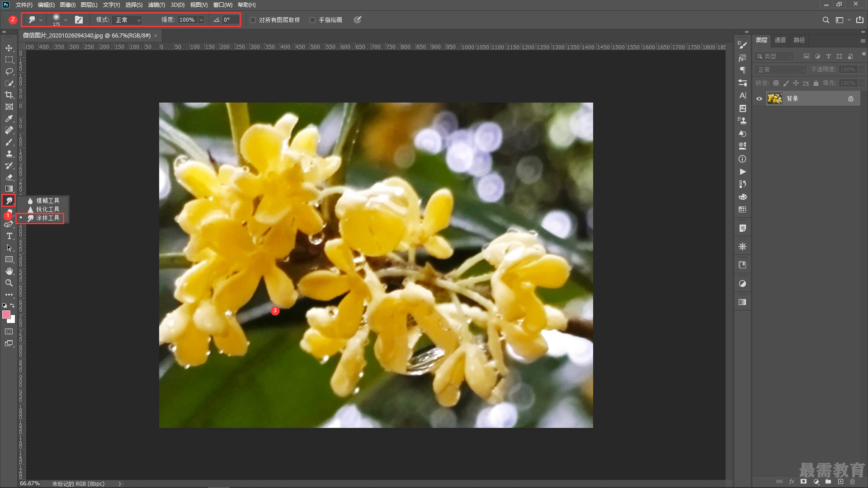Click the Share image icon

pyautogui.click(x=860, y=20)
